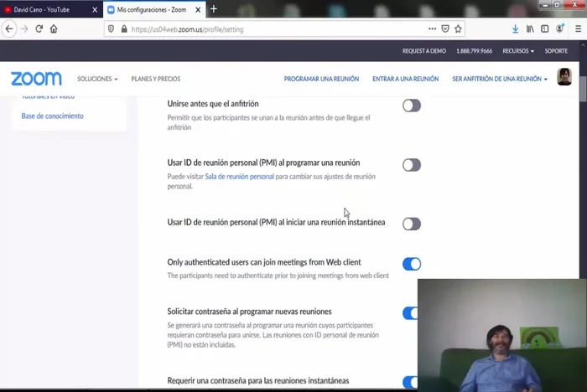Enable 'Unirse antes que el anfitrión' toggle
The image size is (587, 392).
411,106
